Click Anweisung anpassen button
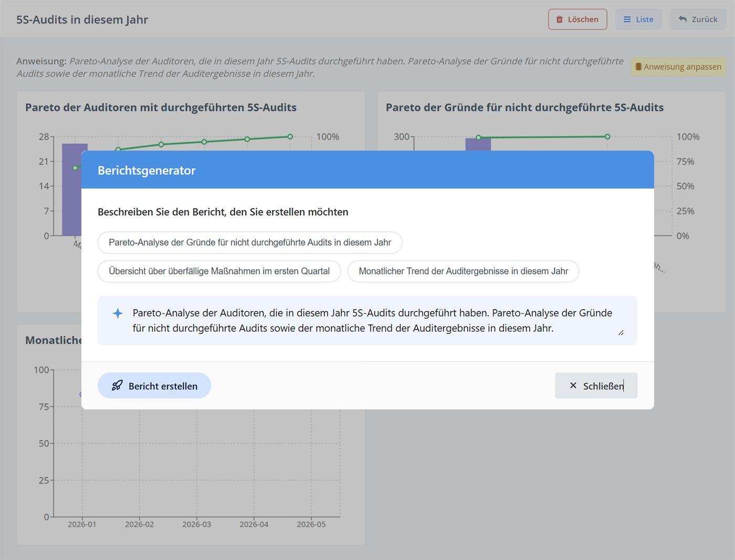Image resolution: width=735 pixels, height=560 pixels. tap(678, 67)
